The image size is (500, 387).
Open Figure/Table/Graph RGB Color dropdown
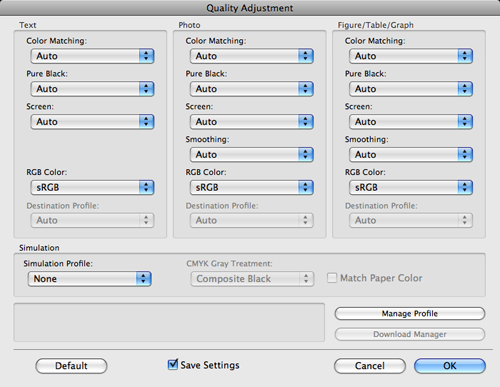(x=411, y=187)
